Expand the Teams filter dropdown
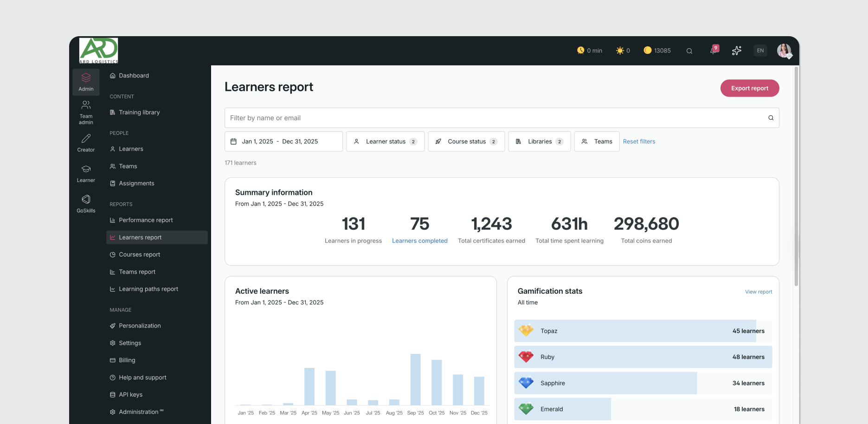868x424 pixels. (x=597, y=141)
